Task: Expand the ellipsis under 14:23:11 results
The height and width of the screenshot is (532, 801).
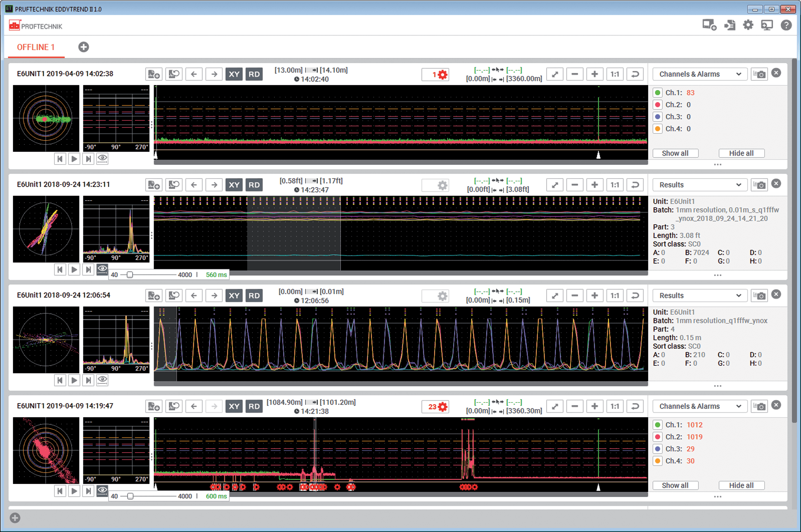Action: tap(718, 275)
